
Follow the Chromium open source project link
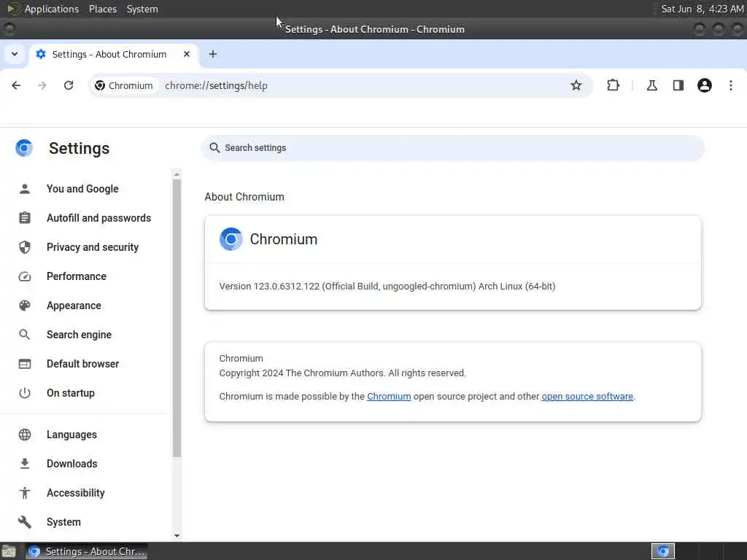pyautogui.click(x=389, y=396)
